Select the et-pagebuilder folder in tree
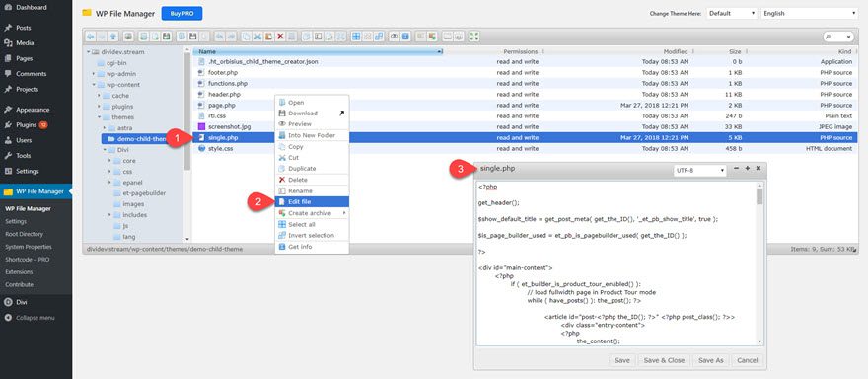 click(139, 193)
